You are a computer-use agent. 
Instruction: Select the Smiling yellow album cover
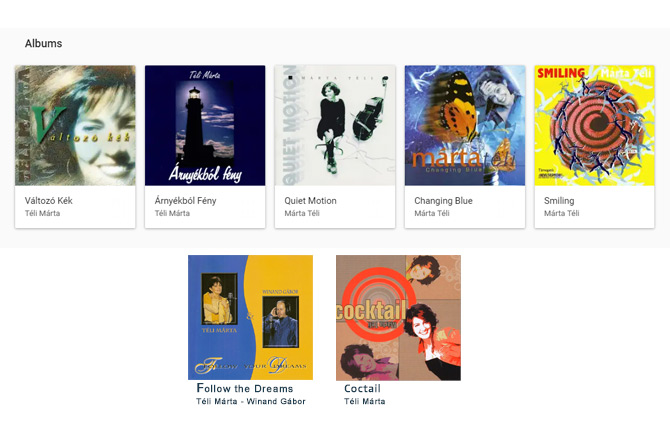(594, 125)
